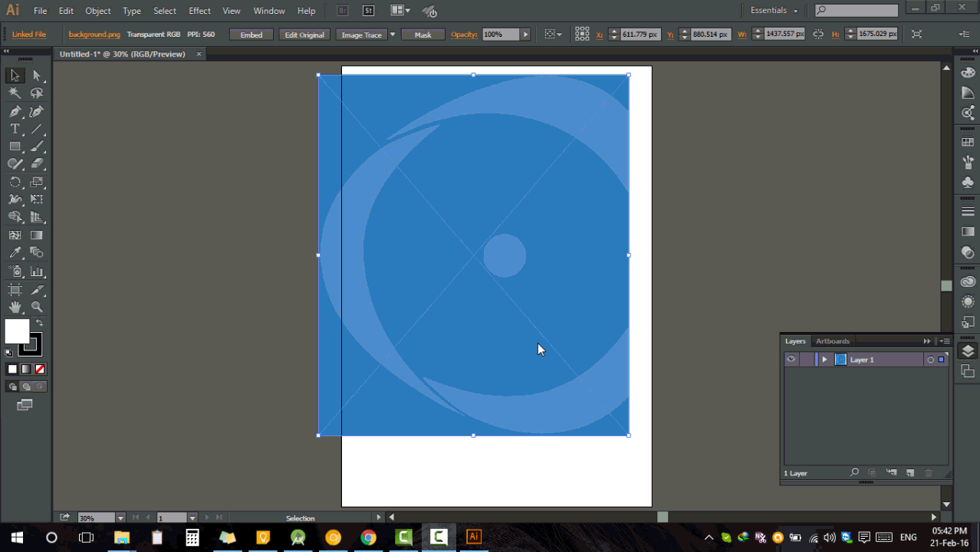The image size is (980, 552).
Task: Set paint mode to Gradient
Action: pyautogui.click(x=26, y=370)
